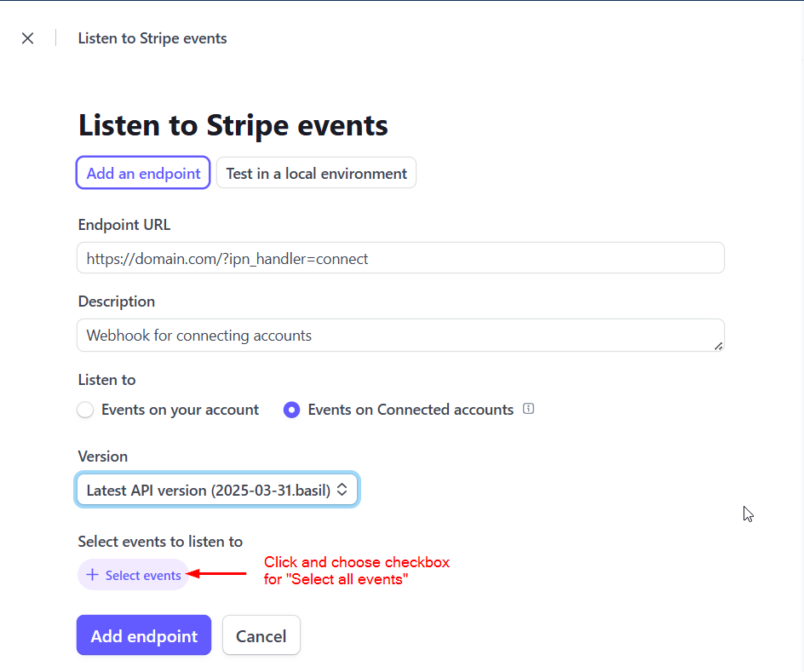Click the Version field label
The width and height of the screenshot is (804, 672).
[x=102, y=457]
